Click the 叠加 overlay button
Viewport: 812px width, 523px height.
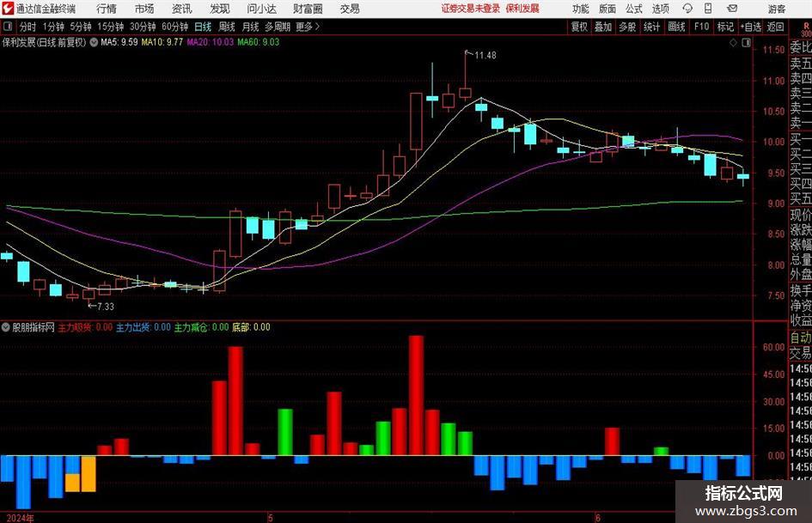tap(603, 27)
